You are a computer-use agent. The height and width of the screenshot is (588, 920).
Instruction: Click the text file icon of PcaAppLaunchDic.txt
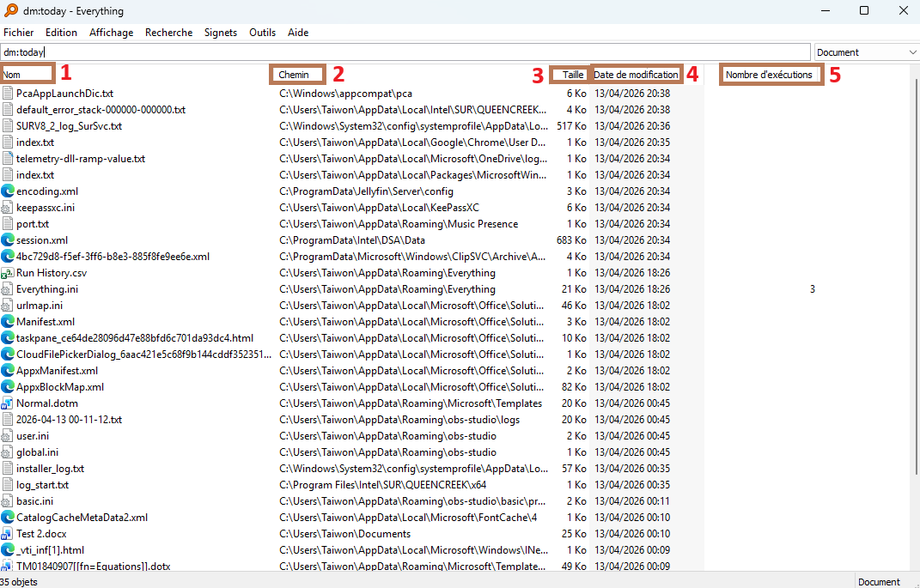point(8,94)
